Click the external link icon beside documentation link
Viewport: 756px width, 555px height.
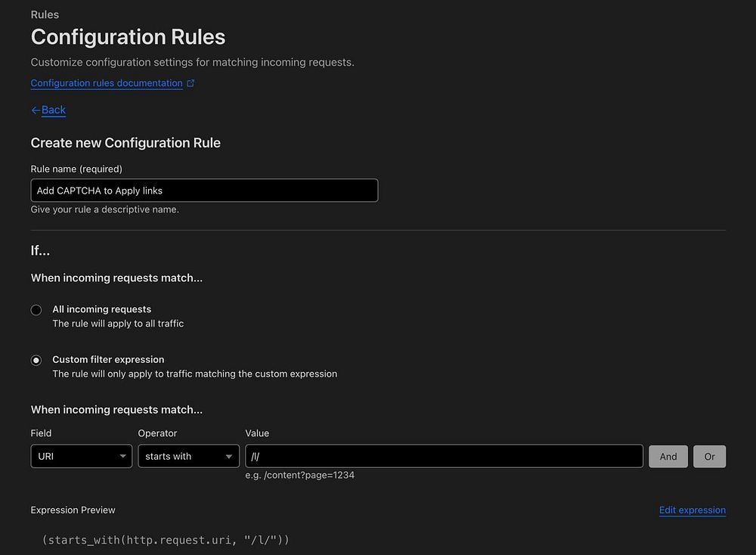point(191,83)
